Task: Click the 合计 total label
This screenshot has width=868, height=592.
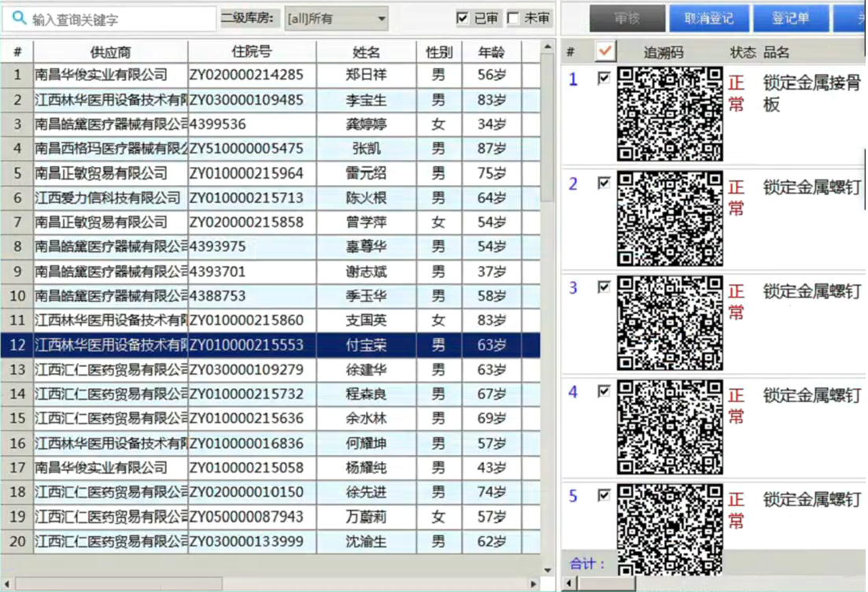Action: (587, 564)
